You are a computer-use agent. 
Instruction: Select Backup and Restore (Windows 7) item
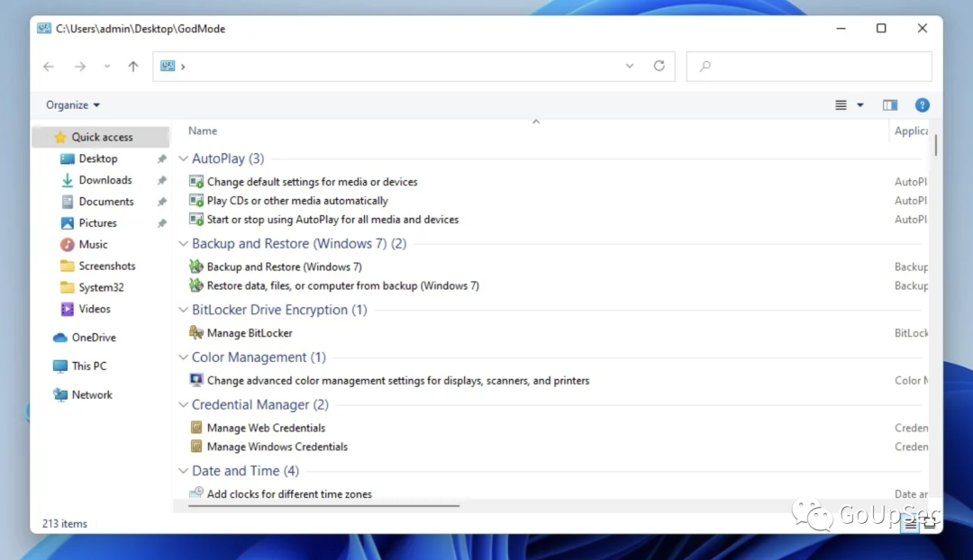(284, 266)
